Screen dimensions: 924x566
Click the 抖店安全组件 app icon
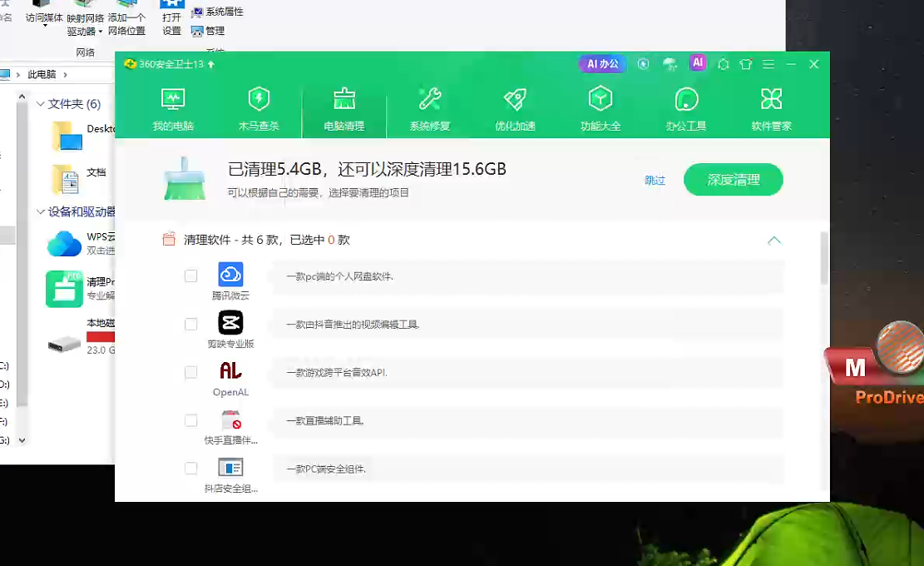click(x=230, y=468)
